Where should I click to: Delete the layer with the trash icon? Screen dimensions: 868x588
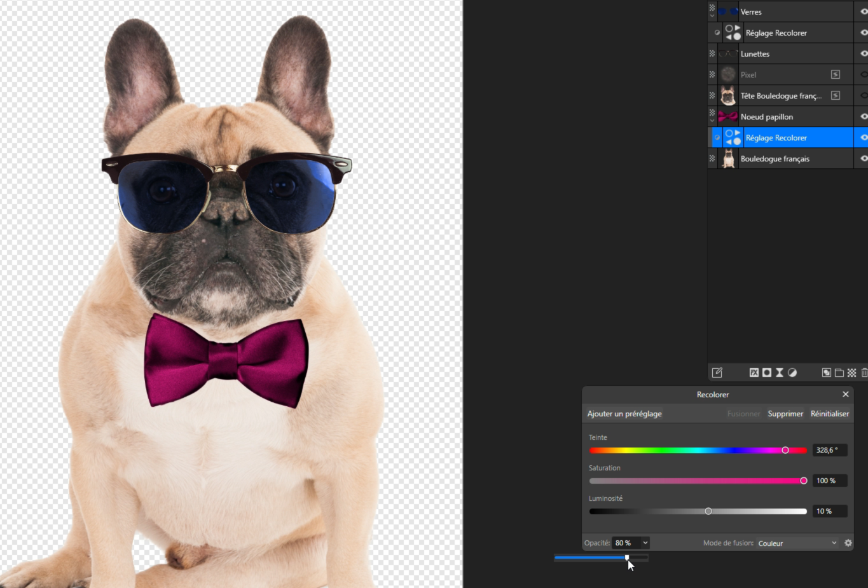[864, 373]
